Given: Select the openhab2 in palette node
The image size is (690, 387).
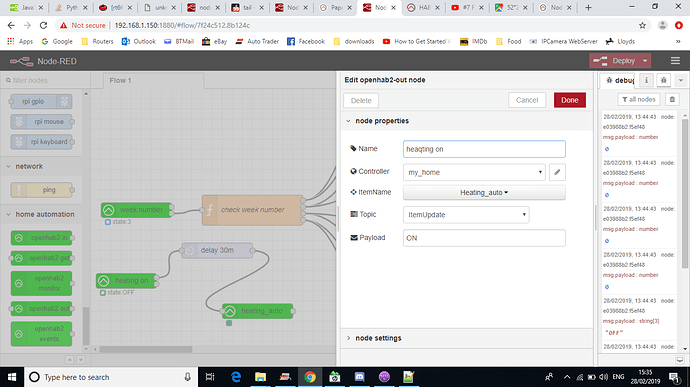Looking at the screenshot, I should (41, 238).
